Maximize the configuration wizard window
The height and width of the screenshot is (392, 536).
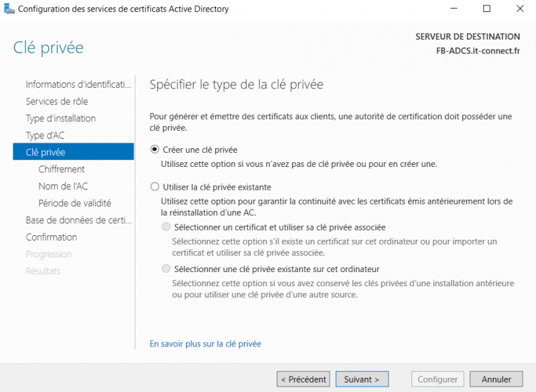pos(487,9)
